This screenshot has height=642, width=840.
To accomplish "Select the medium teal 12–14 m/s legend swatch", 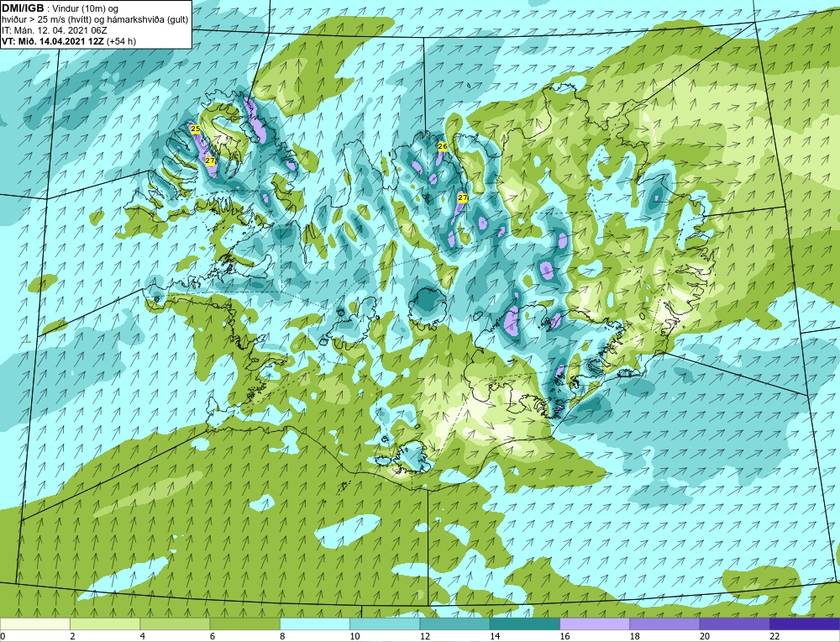I will 454,624.
